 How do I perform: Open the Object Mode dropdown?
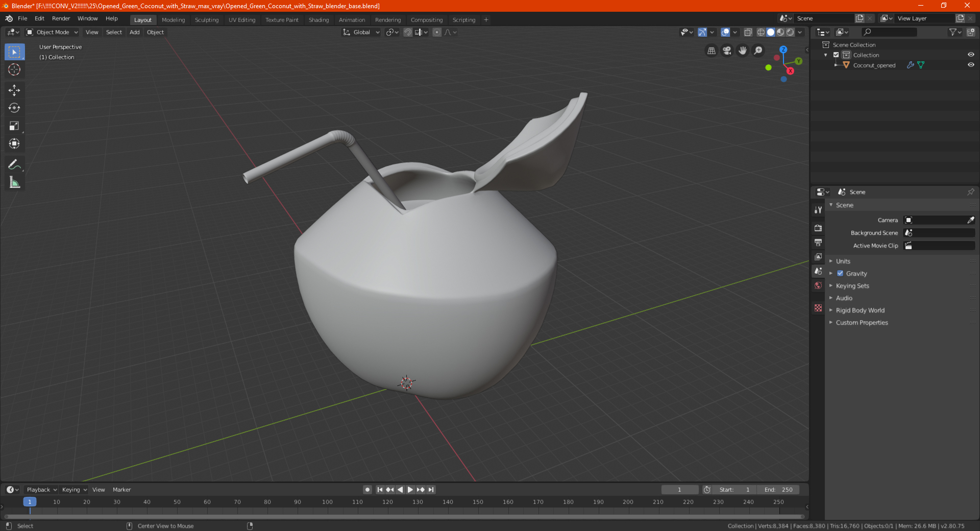[52, 32]
